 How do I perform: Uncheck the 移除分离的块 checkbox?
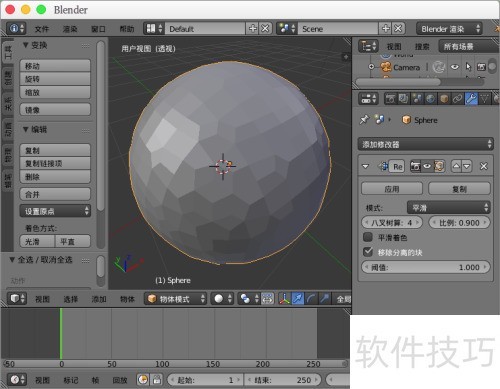click(x=368, y=252)
